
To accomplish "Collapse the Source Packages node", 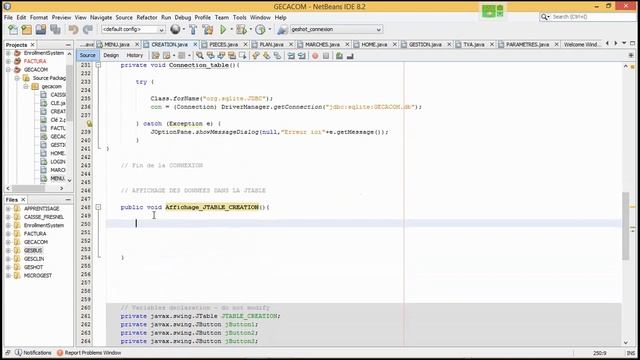I will tap(17, 78).
